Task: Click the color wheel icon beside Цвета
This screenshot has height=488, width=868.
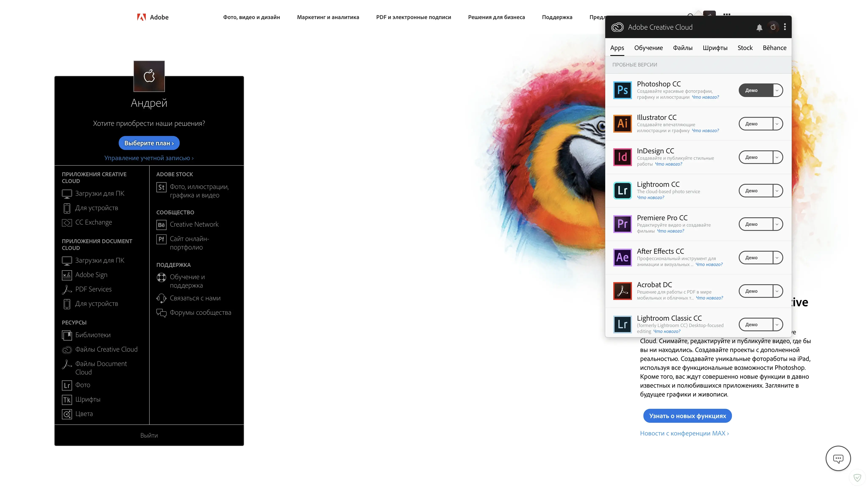Action: pos(67,414)
